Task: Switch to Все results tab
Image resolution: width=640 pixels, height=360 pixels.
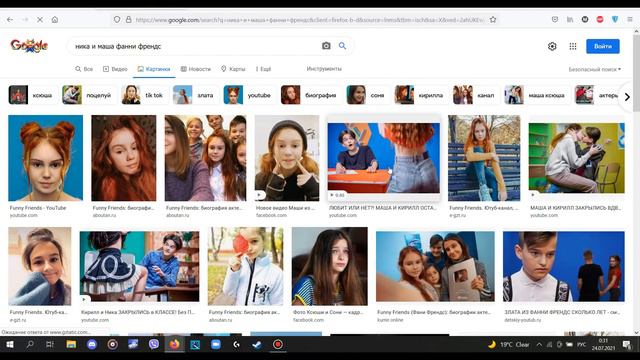Action: pos(84,69)
